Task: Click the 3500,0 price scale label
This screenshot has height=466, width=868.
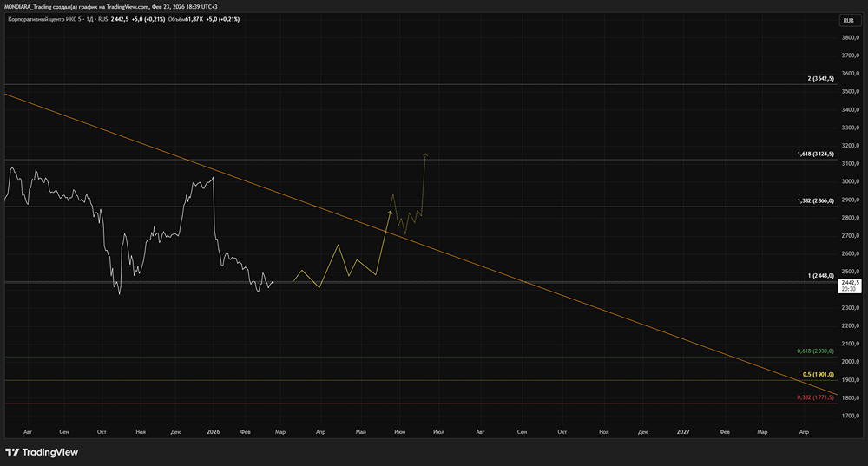Action: pyautogui.click(x=850, y=91)
